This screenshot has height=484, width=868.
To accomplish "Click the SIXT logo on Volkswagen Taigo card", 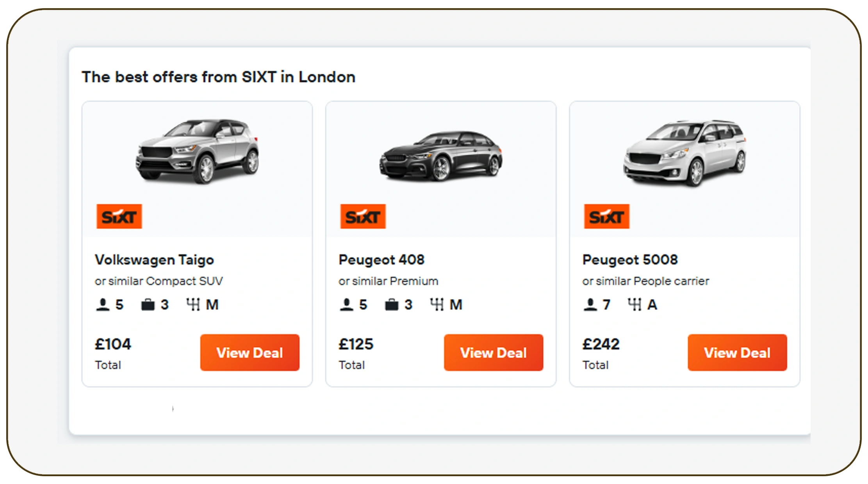I will pos(119,216).
